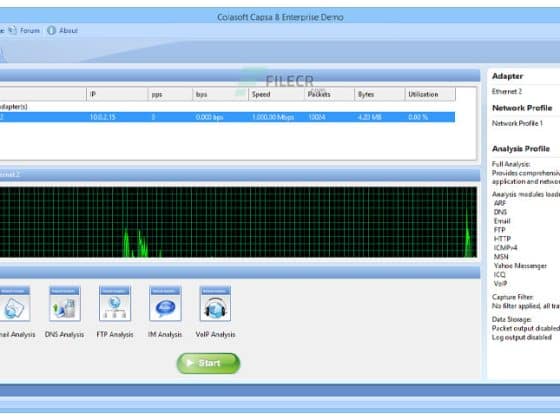Click Email in analysis modules list
The height and width of the screenshot is (420, 560).
point(502,221)
